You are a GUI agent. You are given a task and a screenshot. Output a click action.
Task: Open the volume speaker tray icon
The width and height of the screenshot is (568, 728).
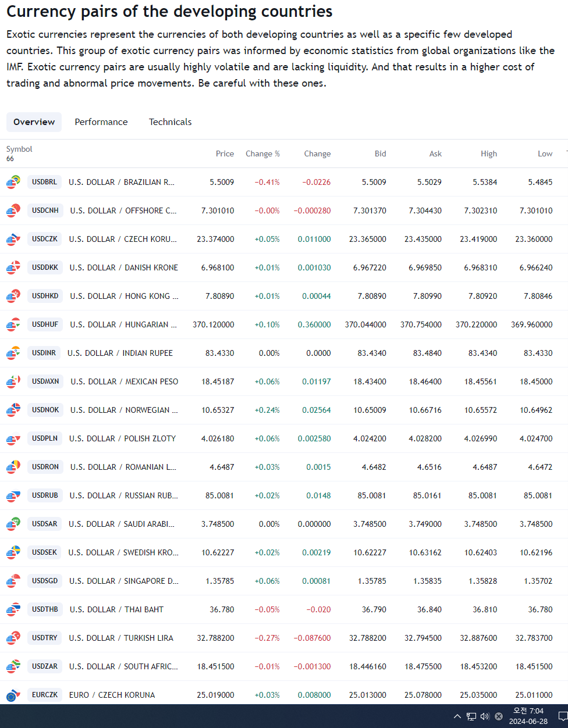(485, 716)
